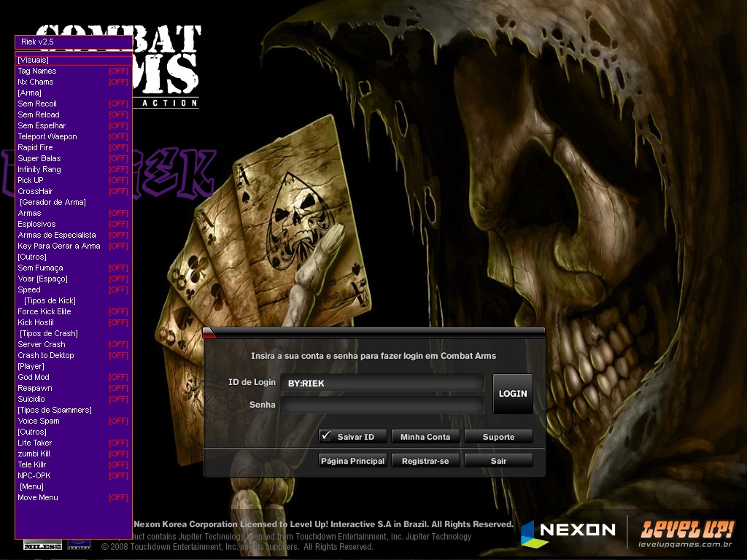The height and width of the screenshot is (560, 747).
Task: Toggle Armas de Especialista option
Action: pos(74,236)
